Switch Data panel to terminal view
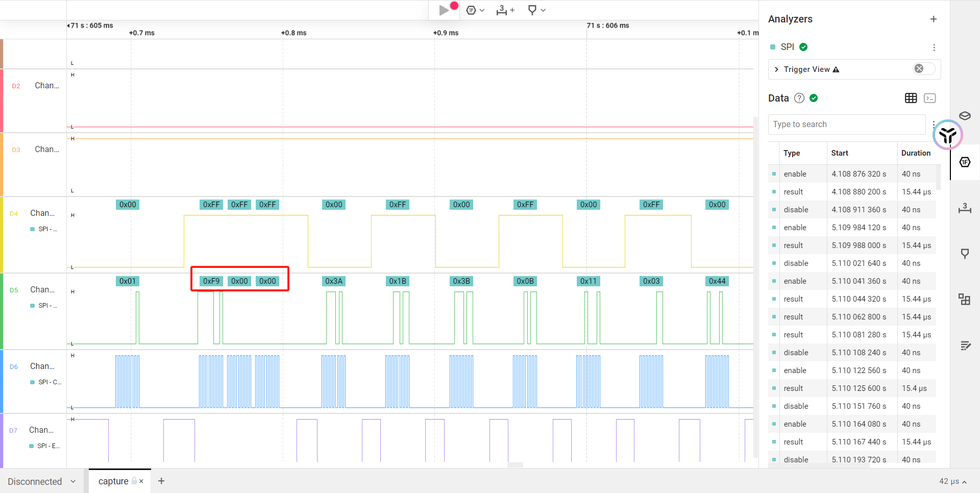This screenshot has width=980, height=493. click(930, 98)
